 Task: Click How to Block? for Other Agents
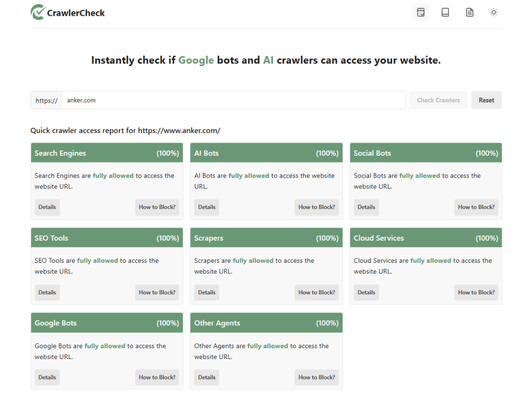(317, 377)
